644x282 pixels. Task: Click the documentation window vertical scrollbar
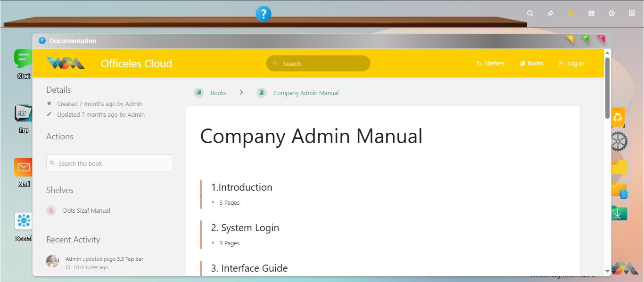pyautogui.click(x=607, y=88)
